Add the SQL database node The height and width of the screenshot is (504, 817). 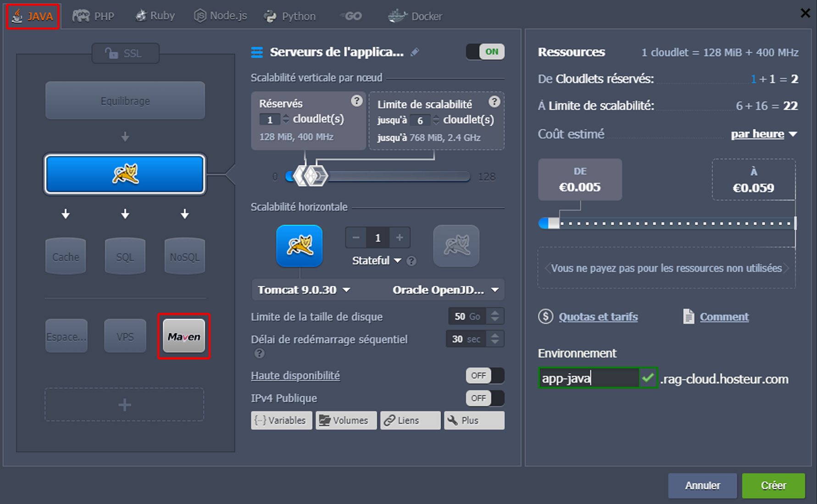pos(125,256)
